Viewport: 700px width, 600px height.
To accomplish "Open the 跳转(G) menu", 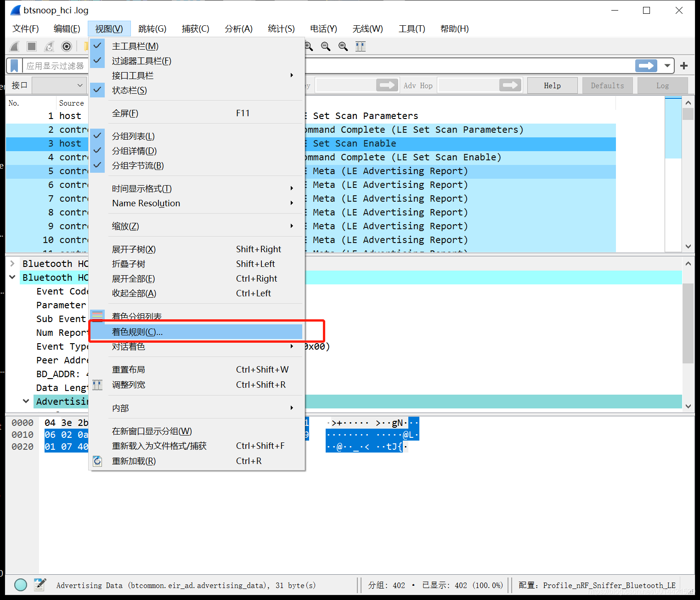I will (152, 28).
